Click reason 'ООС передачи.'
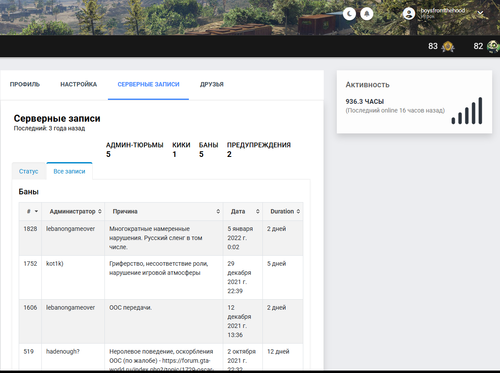This screenshot has height=373, width=500. pos(130,308)
